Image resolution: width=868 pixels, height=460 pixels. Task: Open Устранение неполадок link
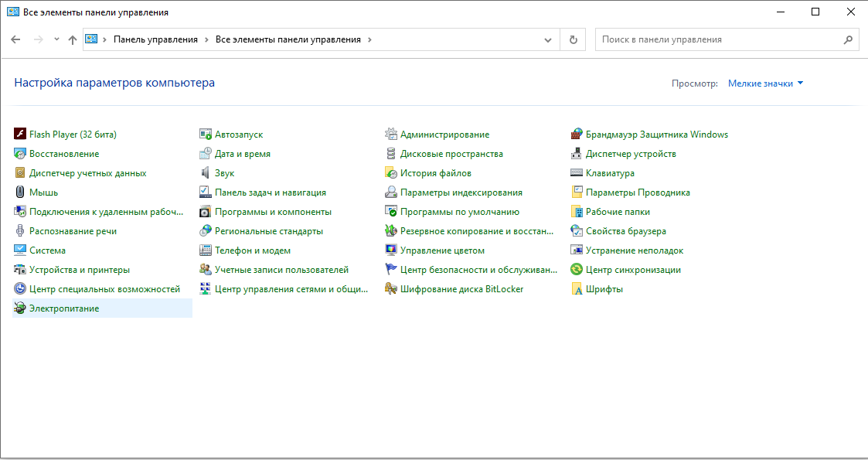(x=635, y=250)
